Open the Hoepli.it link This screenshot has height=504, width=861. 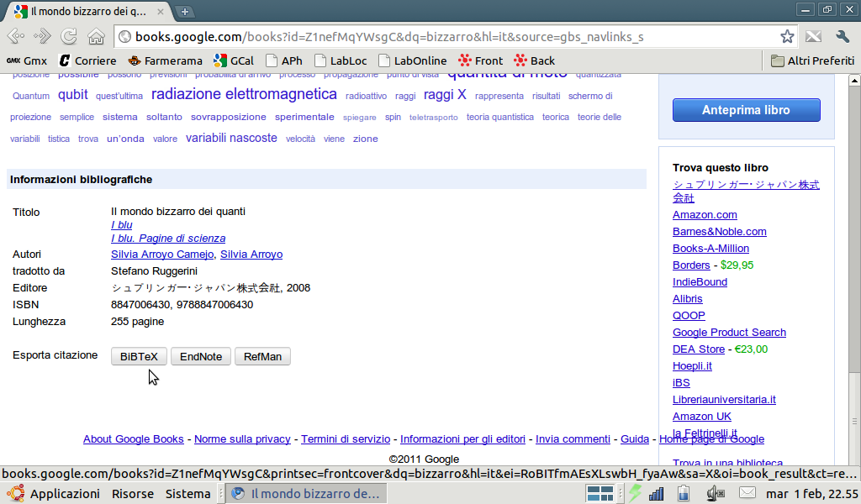692,366
